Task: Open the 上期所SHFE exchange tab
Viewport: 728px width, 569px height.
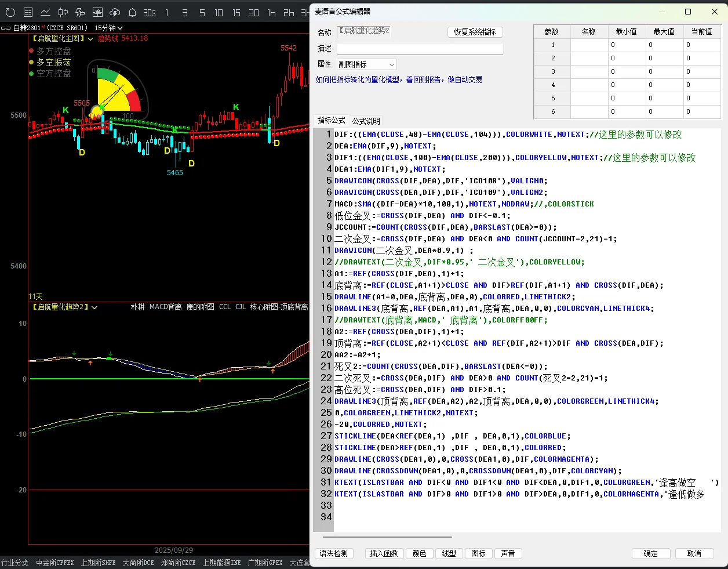Action: [x=98, y=563]
